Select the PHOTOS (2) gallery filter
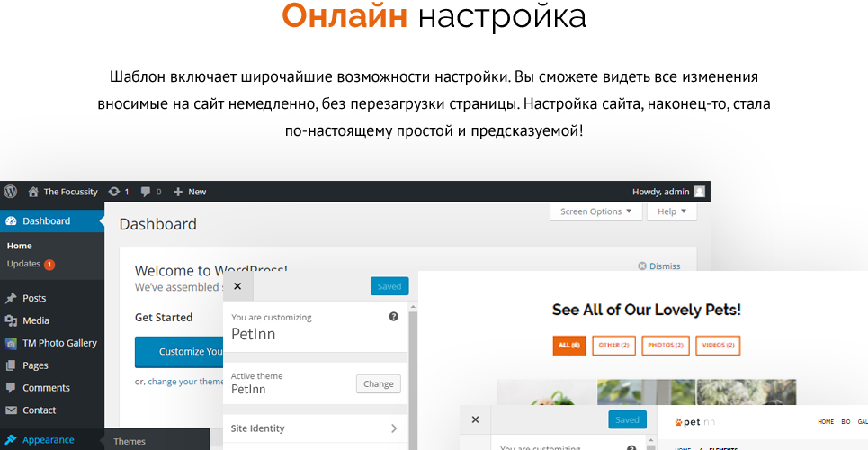Viewport: 868px width, 450px height. (666, 345)
